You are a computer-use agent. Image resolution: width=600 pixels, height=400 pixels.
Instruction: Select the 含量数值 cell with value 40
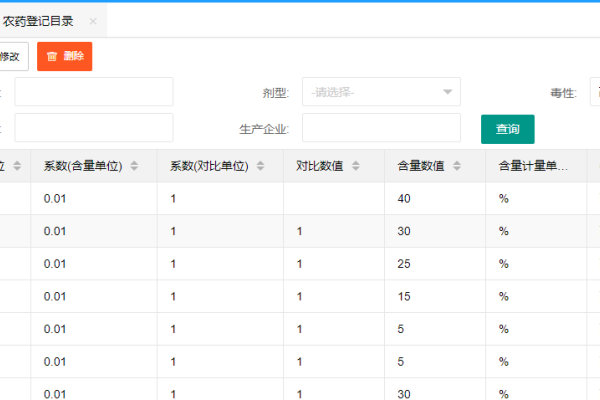click(435, 198)
